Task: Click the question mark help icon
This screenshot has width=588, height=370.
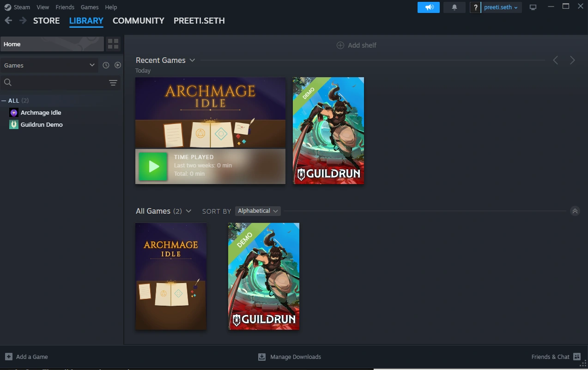Action: coord(476,7)
